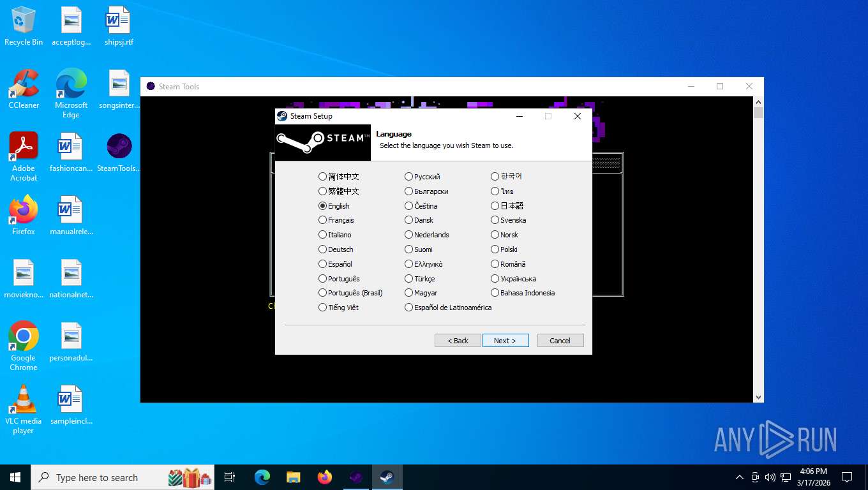This screenshot has height=490, width=868.
Task: Click the Steam Tools scrollbar down arrow
Action: [x=758, y=397]
